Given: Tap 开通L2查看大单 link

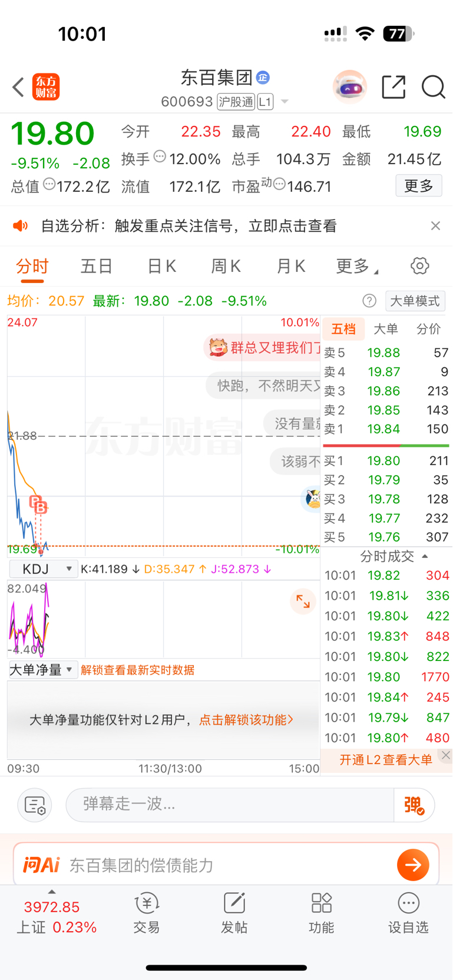Looking at the screenshot, I should 386,760.
